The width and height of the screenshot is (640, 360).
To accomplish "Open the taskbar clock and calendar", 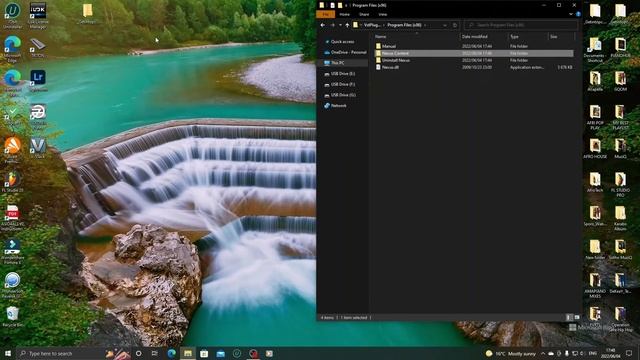I will pyautogui.click(x=611, y=353).
